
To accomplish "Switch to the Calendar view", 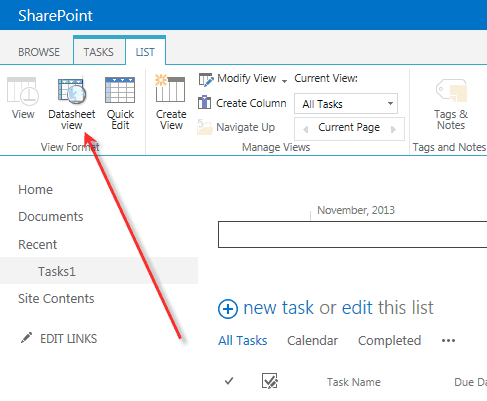I will (313, 341).
